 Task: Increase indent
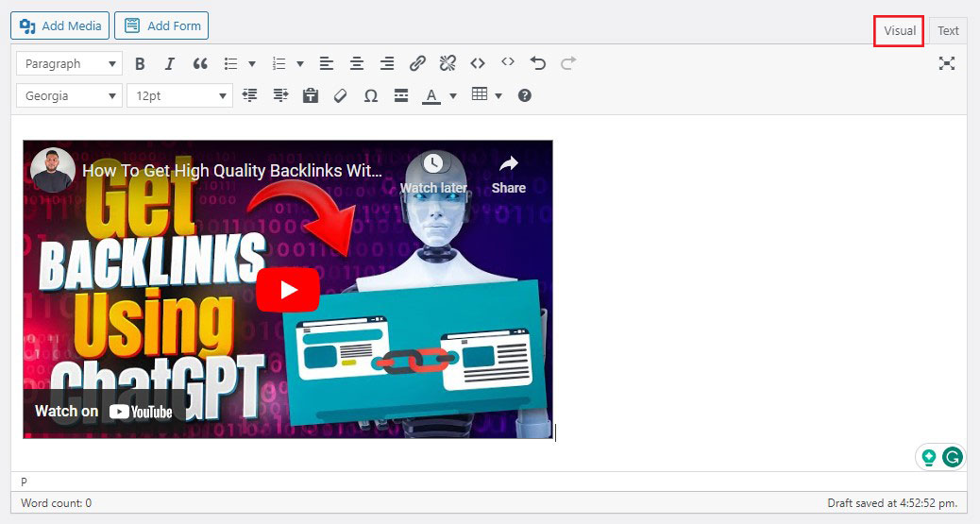(280, 95)
